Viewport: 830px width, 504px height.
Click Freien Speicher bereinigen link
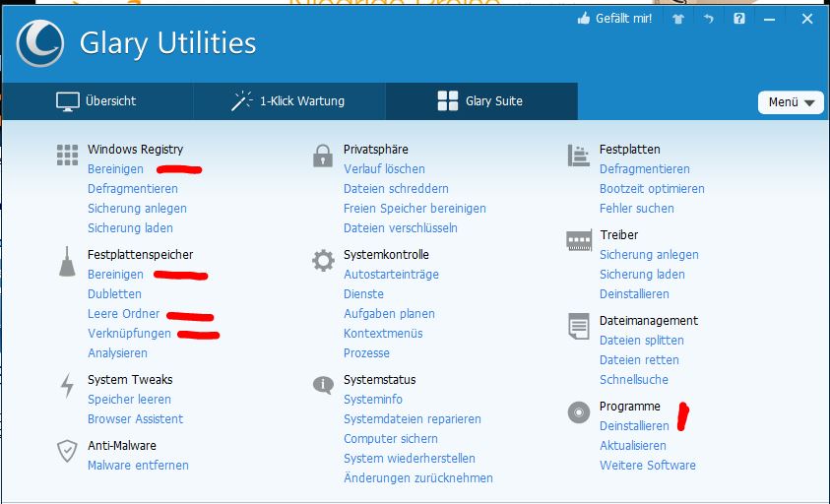415,209
